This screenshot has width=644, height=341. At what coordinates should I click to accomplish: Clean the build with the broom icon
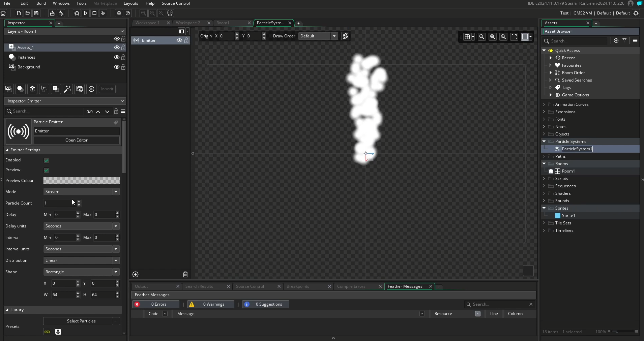point(104,13)
